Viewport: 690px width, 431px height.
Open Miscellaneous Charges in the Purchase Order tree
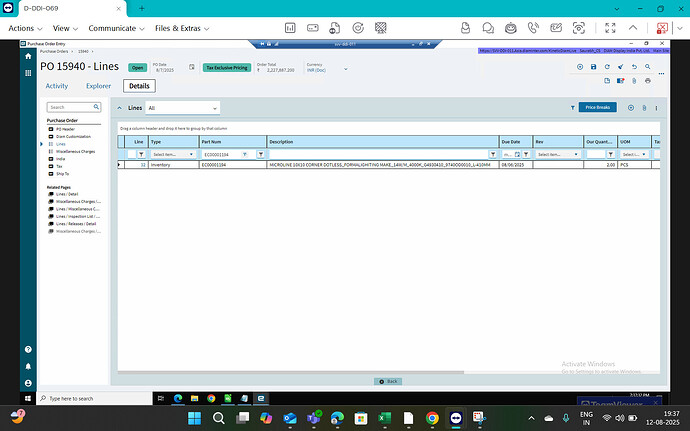tap(75, 151)
